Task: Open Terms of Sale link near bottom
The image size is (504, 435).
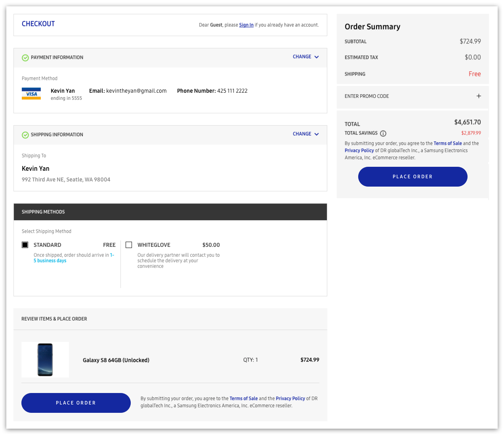Action: 243,399
